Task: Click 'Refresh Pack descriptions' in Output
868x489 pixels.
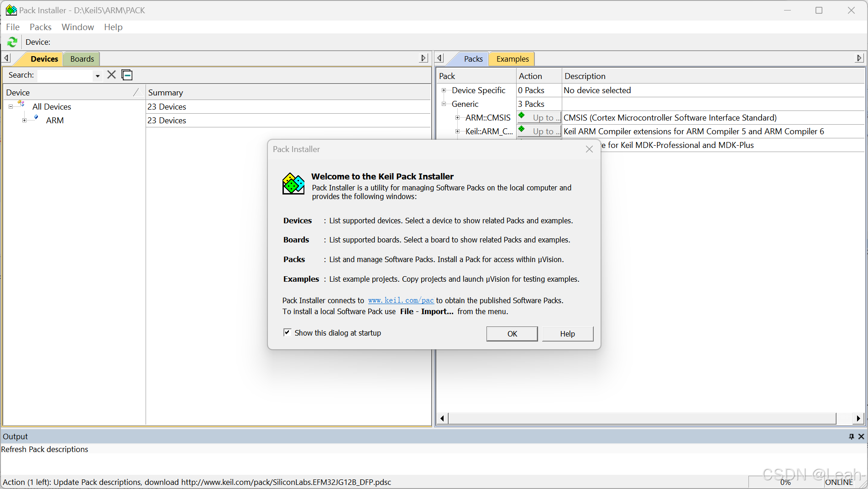Action: [x=45, y=449]
